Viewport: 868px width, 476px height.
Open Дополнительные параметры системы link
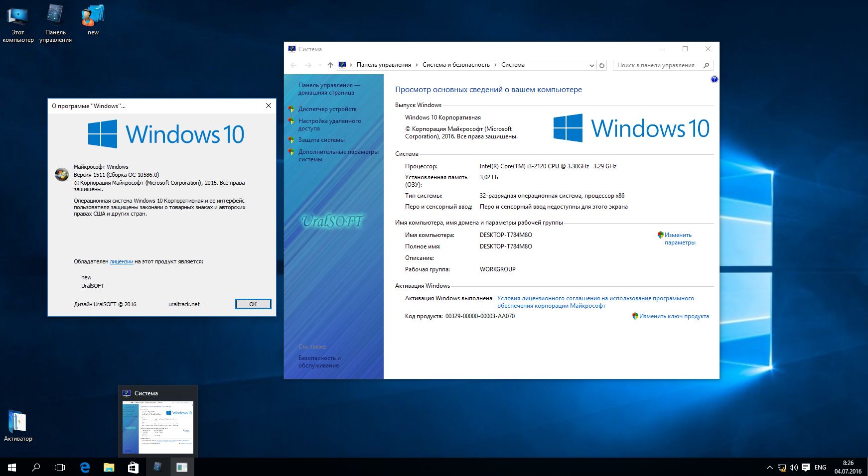338,155
